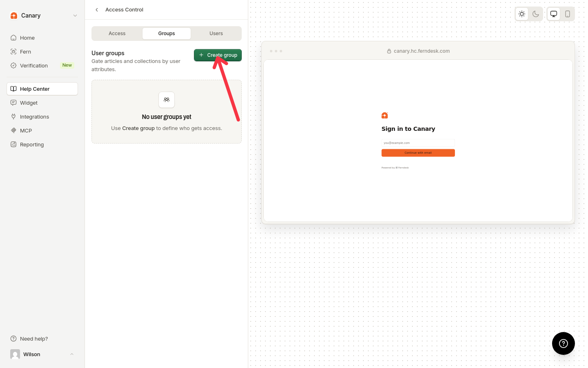The height and width of the screenshot is (368, 588).
Task: Open the Home icon in sidebar
Action: pos(13,38)
